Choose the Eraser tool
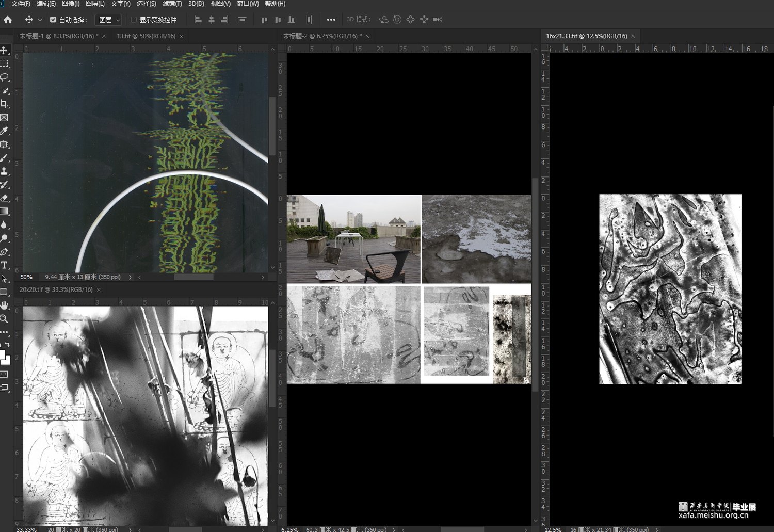 (5, 198)
